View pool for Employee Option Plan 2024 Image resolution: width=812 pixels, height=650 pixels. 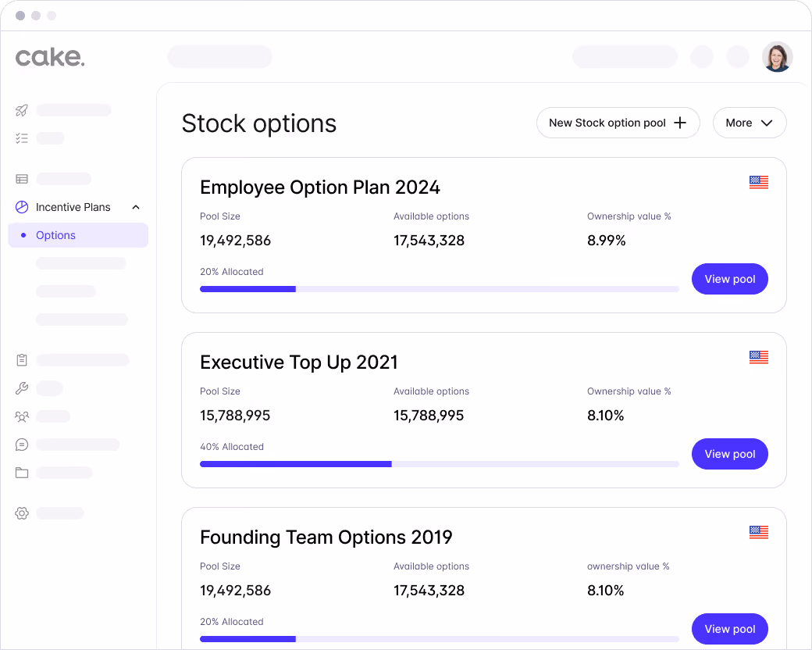coord(730,279)
